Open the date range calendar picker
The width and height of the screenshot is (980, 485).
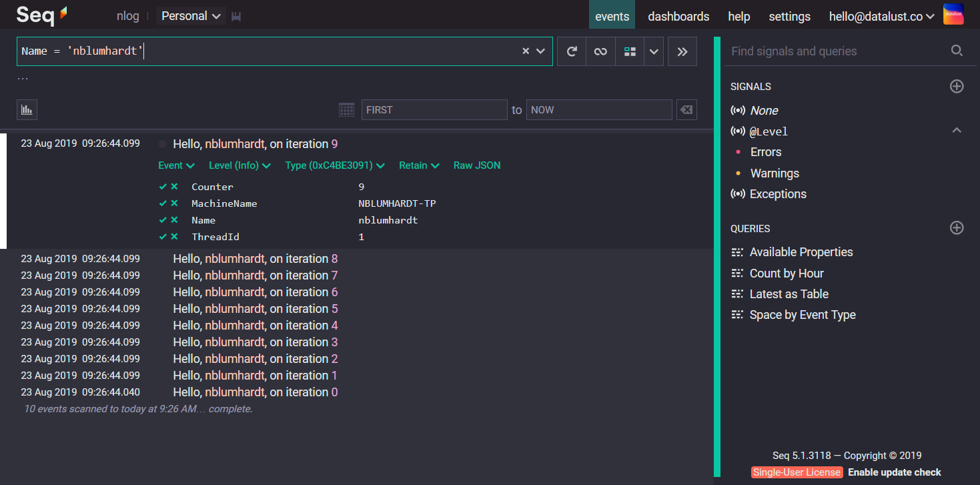pos(346,109)
